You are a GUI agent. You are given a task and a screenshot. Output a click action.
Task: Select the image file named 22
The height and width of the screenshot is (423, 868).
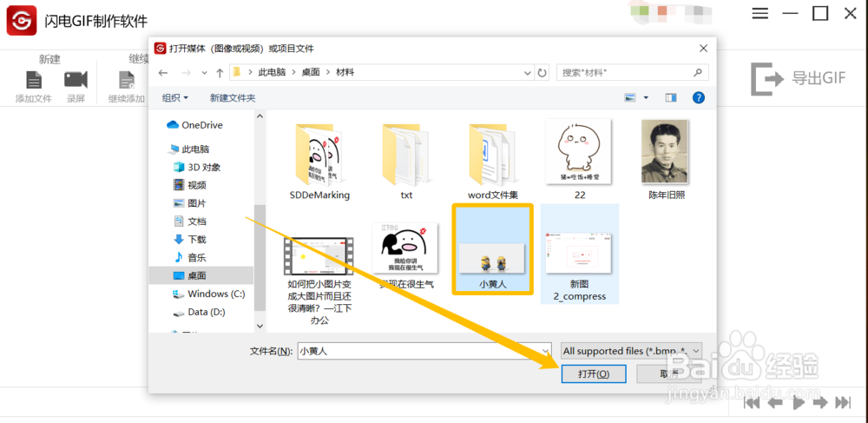pos(580,160)
